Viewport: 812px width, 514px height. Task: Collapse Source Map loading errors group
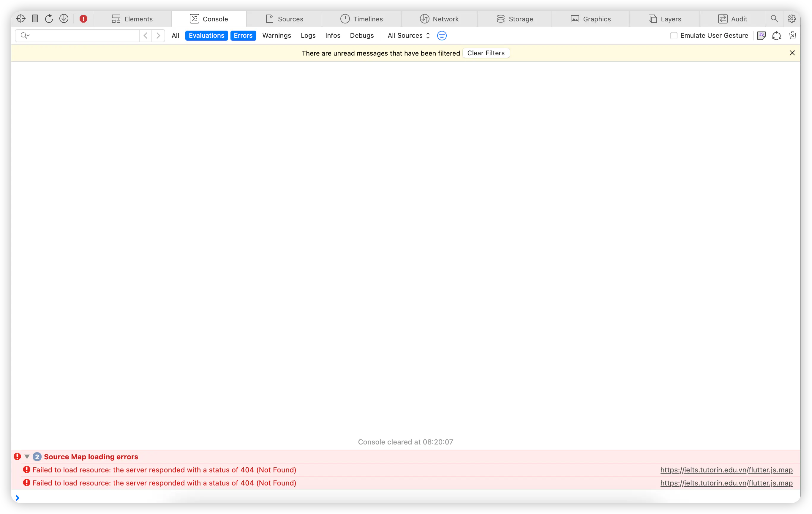tap(27, 456)
